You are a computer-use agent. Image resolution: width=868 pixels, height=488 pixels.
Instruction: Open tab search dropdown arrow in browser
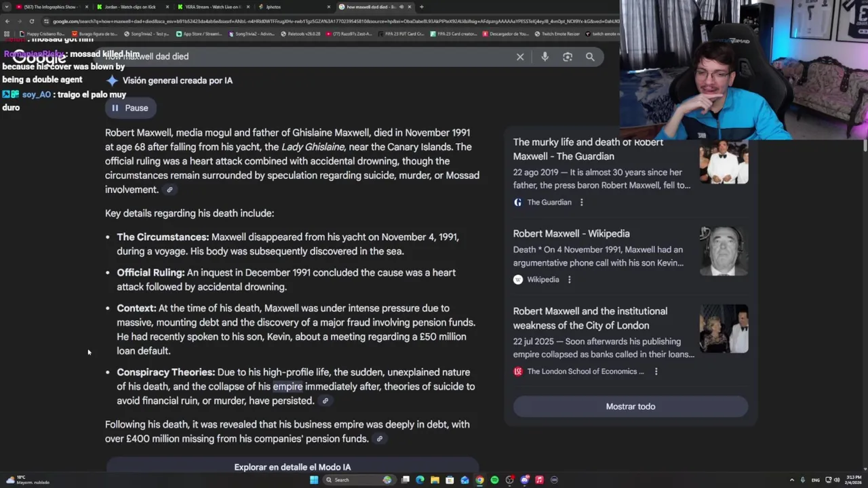point(7,7)
